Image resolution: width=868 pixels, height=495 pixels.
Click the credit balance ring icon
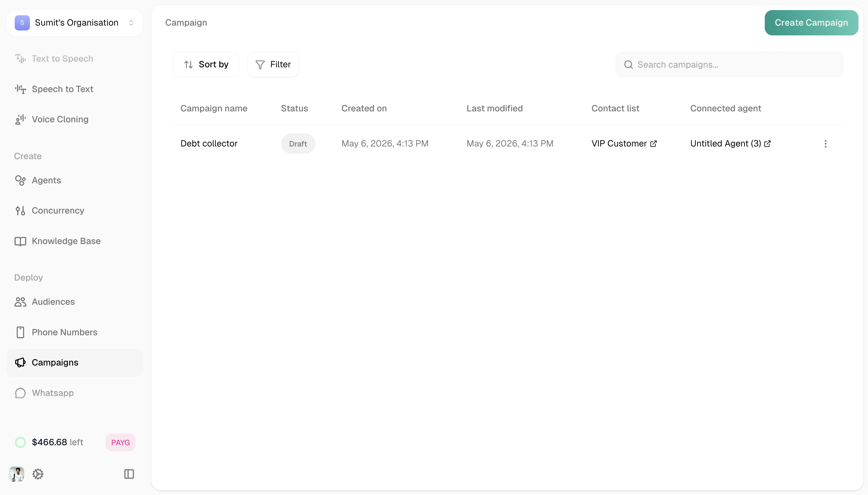coord(20,442)
